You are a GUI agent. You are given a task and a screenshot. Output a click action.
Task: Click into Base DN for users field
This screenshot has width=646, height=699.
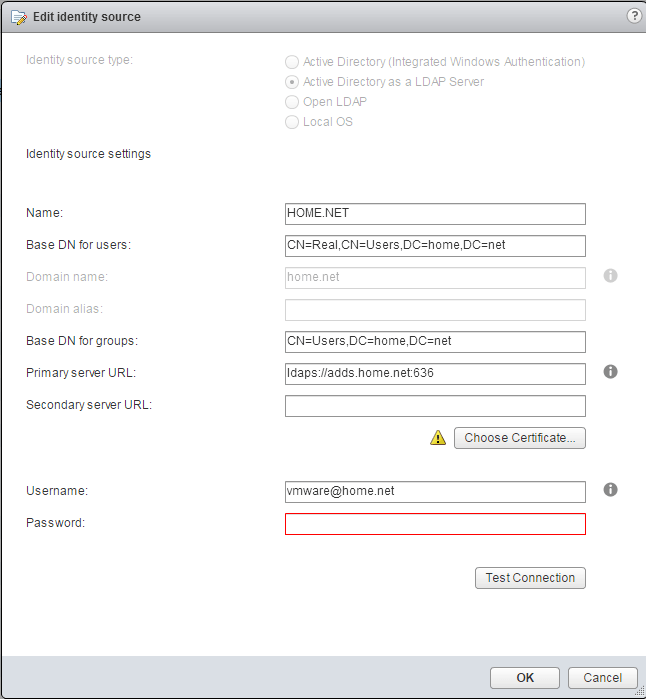435,246
